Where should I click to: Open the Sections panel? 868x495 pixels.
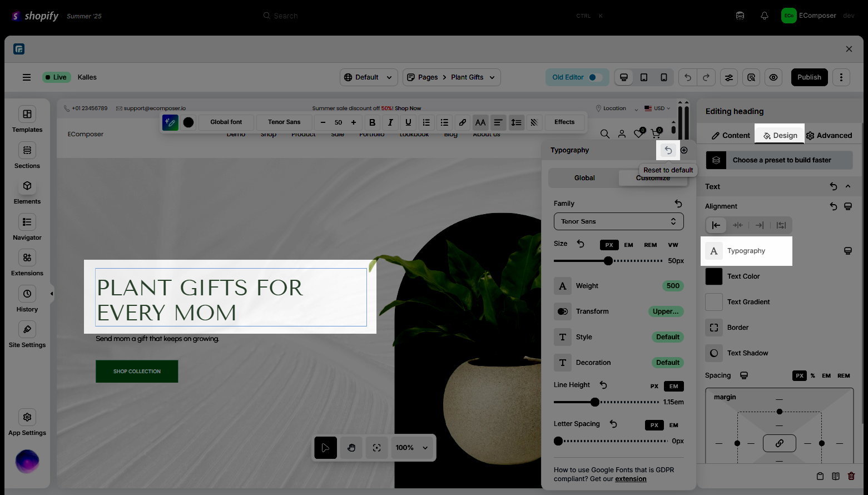[27, 155]
